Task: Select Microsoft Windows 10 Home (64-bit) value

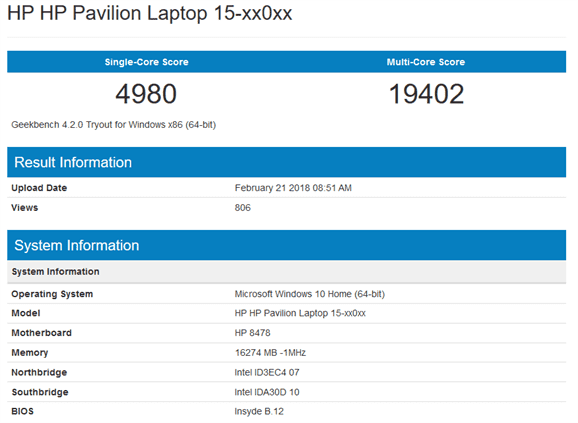Action: pyautogui.click(x=310, y=294)
